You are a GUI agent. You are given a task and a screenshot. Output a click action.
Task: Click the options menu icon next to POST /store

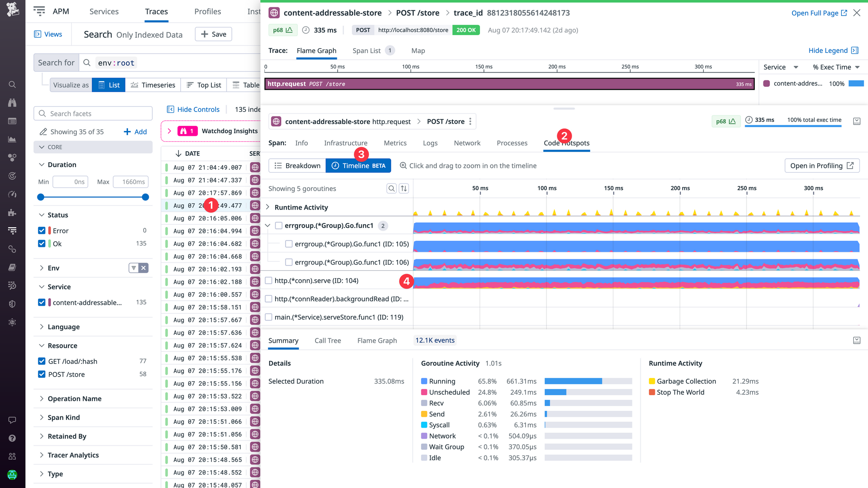[471, 121]
